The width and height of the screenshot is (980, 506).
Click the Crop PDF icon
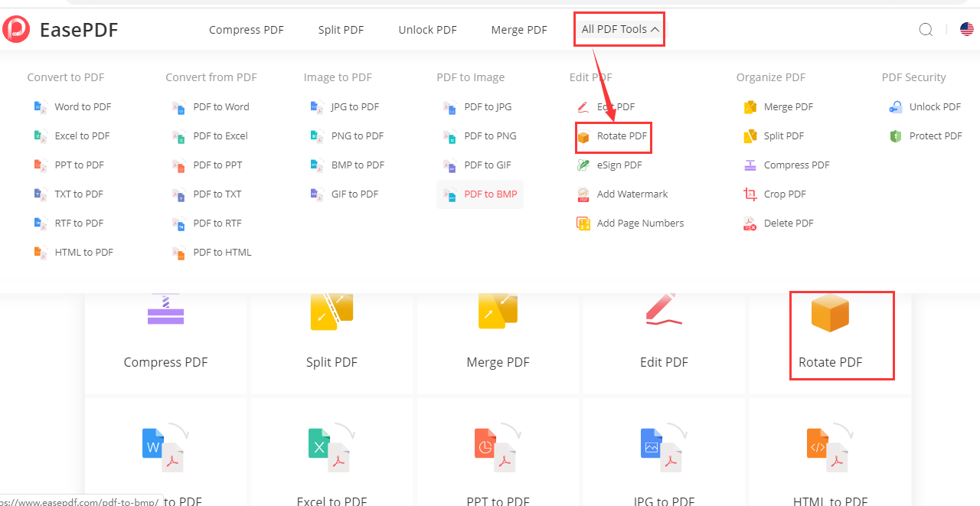pyautogui.click(x=750, y=194)
